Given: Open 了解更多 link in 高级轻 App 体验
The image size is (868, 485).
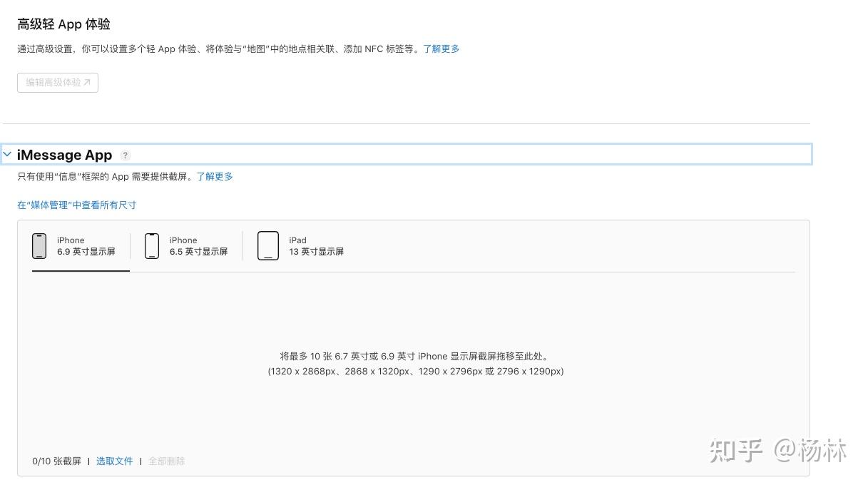Looking at the screenshot, I should point(441,49).
